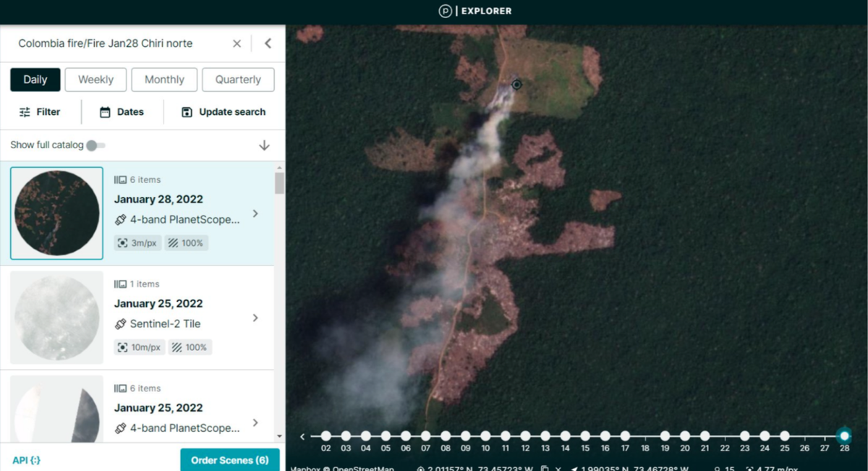Switch to the Quarterly tab
The width and height of the screenshot is (868, 471).
[x=238, y=80]
